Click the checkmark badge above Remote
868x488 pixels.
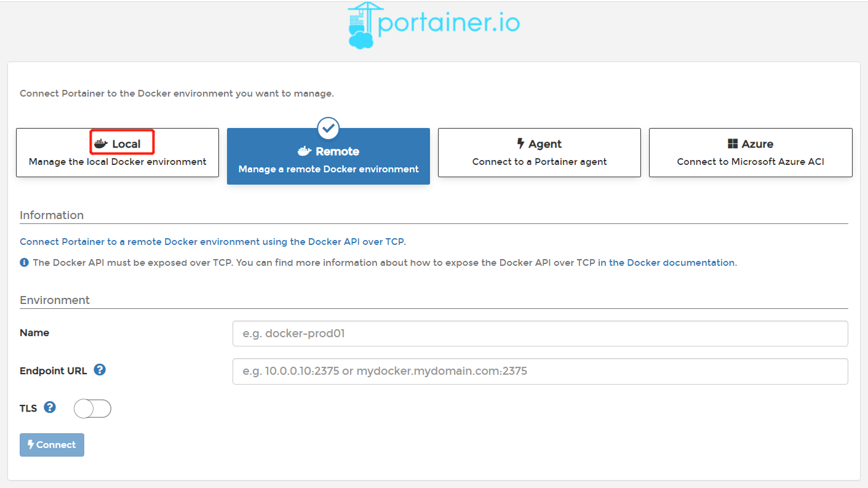click(328, 128)
